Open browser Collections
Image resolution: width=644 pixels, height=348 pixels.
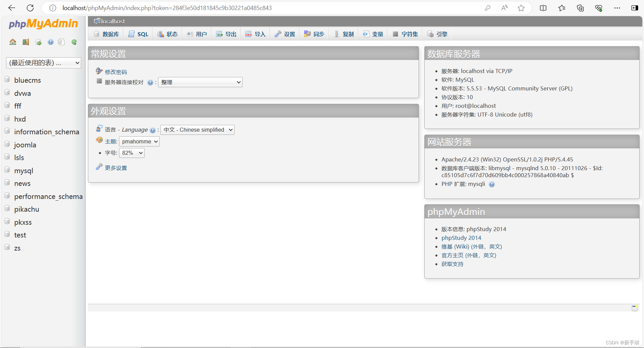(x=580, y=8)
